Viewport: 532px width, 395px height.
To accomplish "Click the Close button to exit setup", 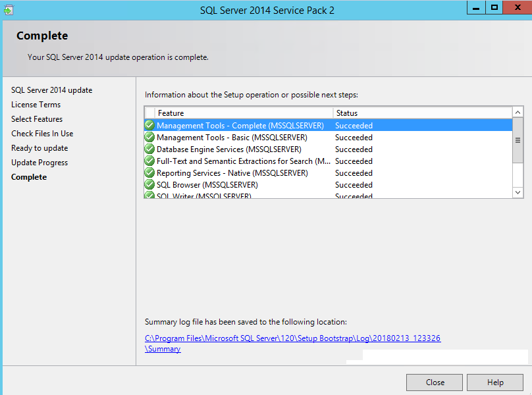I will click(435, 382).
